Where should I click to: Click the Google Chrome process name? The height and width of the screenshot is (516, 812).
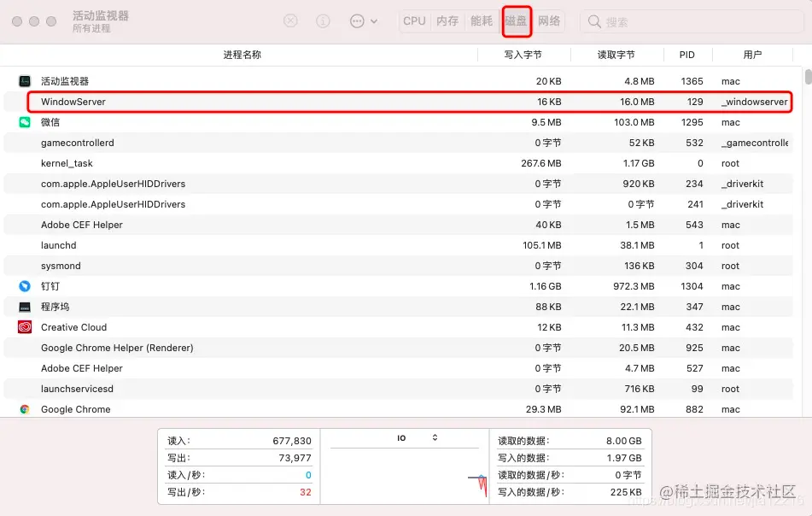76,409
